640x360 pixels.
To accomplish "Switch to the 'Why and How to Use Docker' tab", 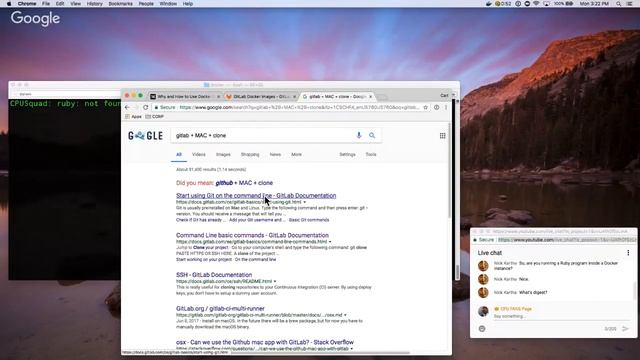I will 184,97.
